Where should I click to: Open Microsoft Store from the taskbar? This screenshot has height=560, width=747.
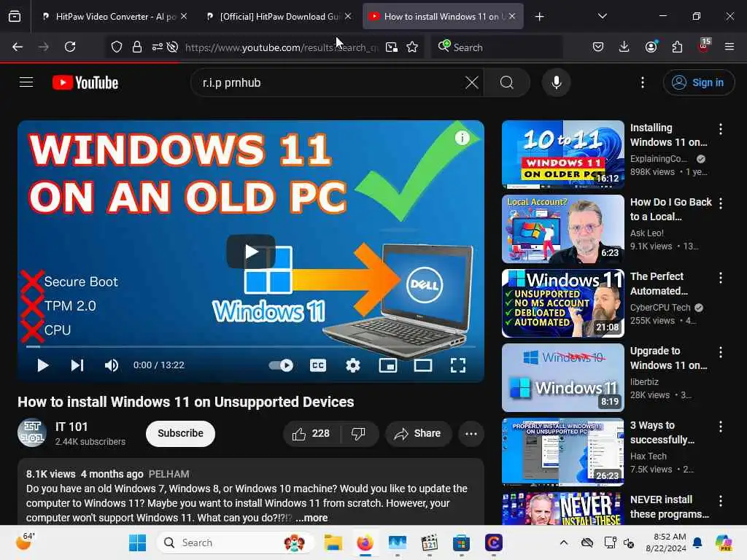[x=461, y=542]
